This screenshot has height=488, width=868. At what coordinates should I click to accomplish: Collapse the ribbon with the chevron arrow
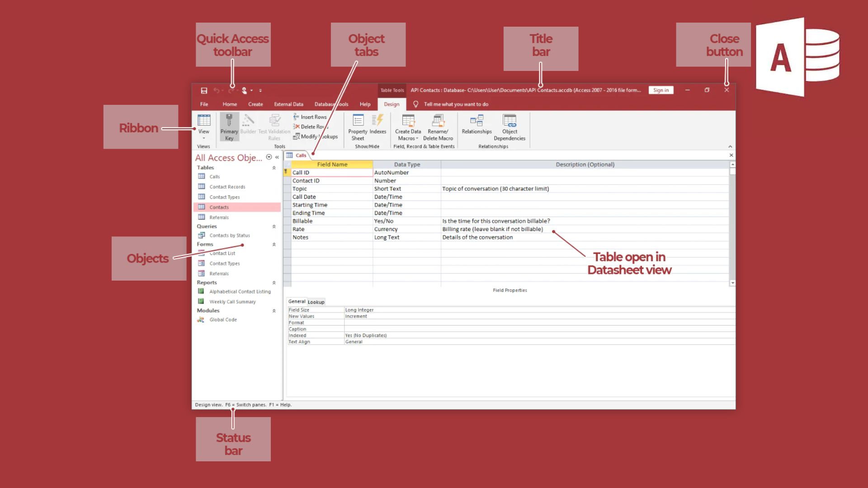click(730, 146)
